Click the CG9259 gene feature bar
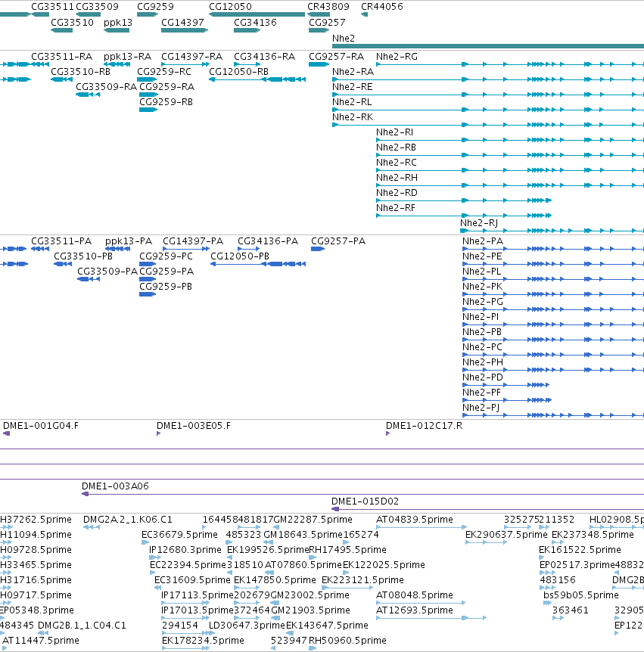644x652 pixels. [x=148, y=14]
